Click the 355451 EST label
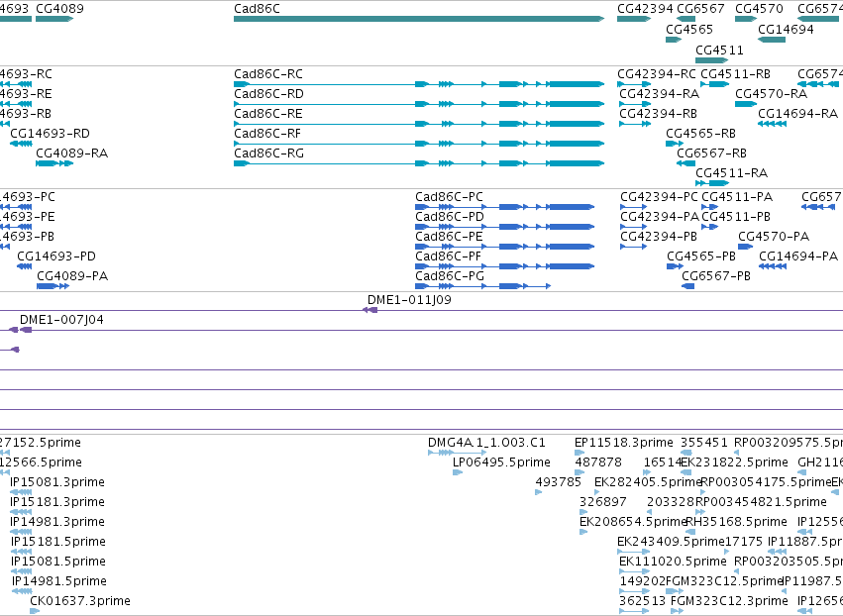 point(703,443)
